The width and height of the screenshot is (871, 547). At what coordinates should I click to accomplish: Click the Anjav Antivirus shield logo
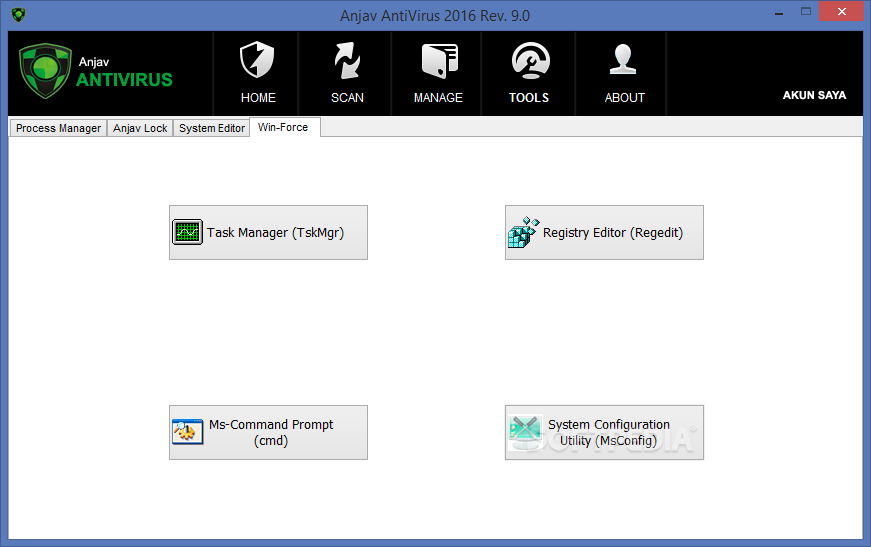tap(46, 71)
